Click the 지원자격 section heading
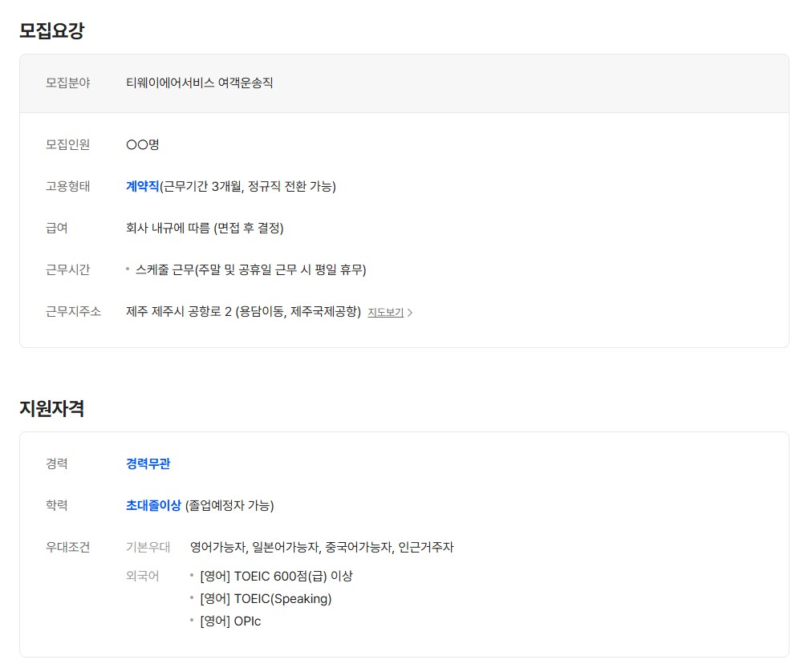 [x=51, y=408]
